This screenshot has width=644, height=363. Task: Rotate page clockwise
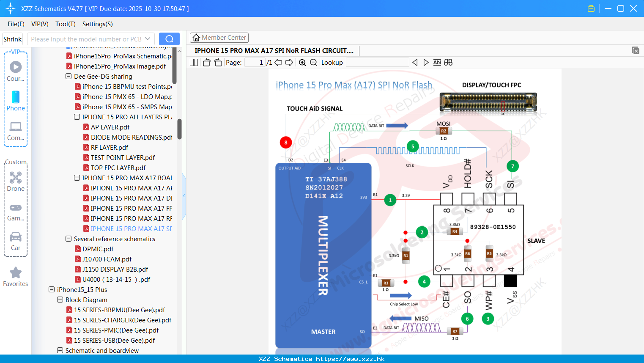point(218,63)
